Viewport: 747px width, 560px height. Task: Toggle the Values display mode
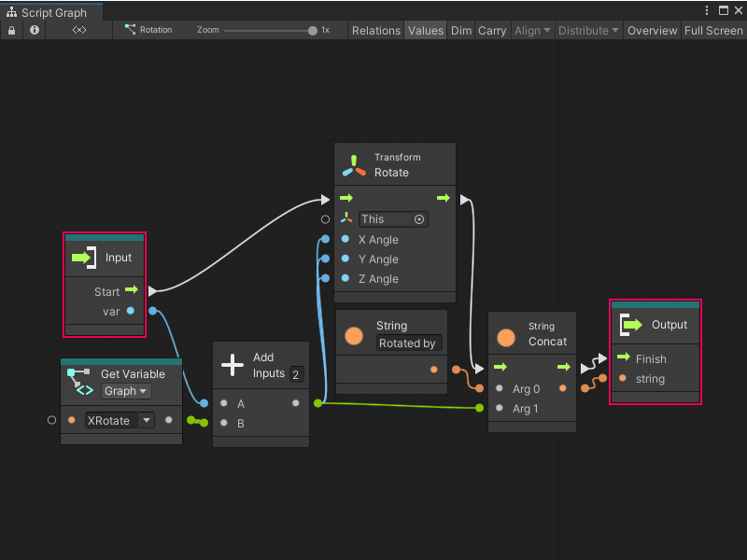click(x=426, y=30)
